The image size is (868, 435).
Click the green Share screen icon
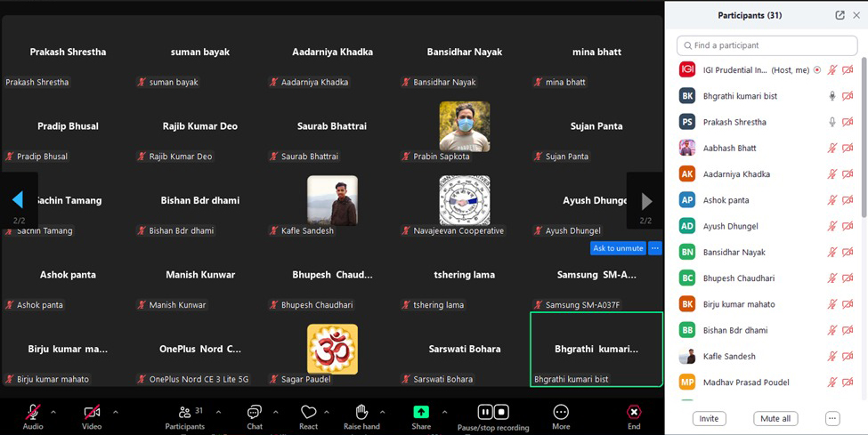[421, 412]
